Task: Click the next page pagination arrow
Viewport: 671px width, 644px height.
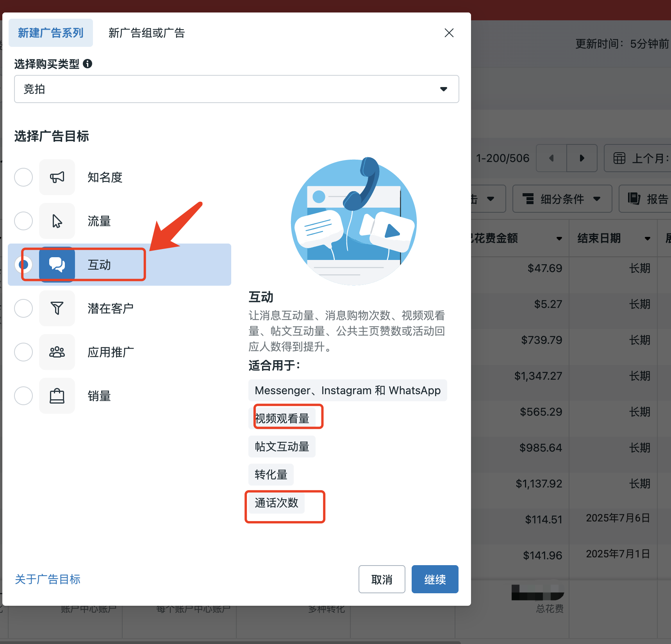Action: click(x=582, y=158)
